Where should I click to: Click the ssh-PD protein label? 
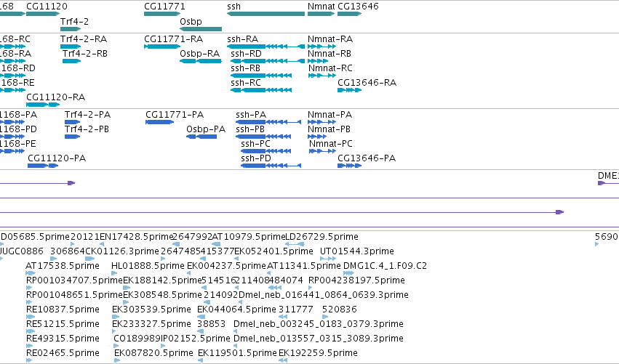point(256,158)
